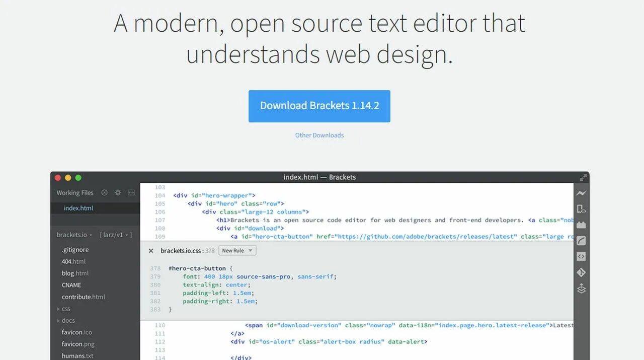Click the brackets.io.css filename in inline editor
The height and width of the screenshot is (360, 644).
[x=182, y=251]
